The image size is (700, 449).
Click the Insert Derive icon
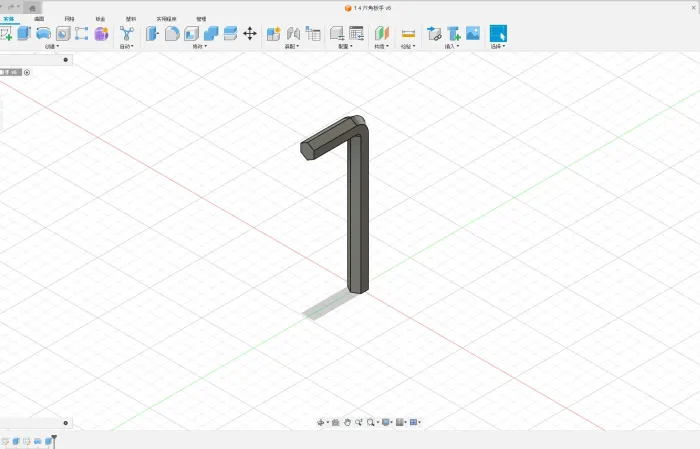434,33
